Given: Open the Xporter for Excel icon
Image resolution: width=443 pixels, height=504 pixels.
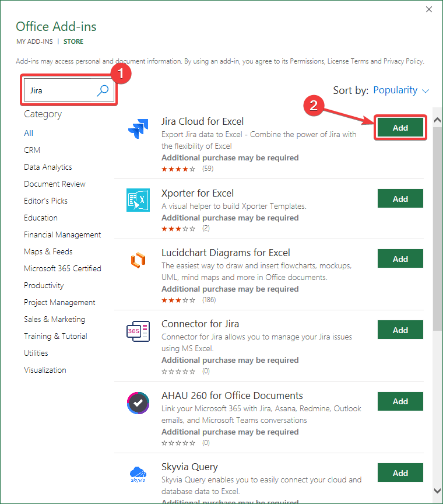Looking at the screenshot, I should 138,200.
